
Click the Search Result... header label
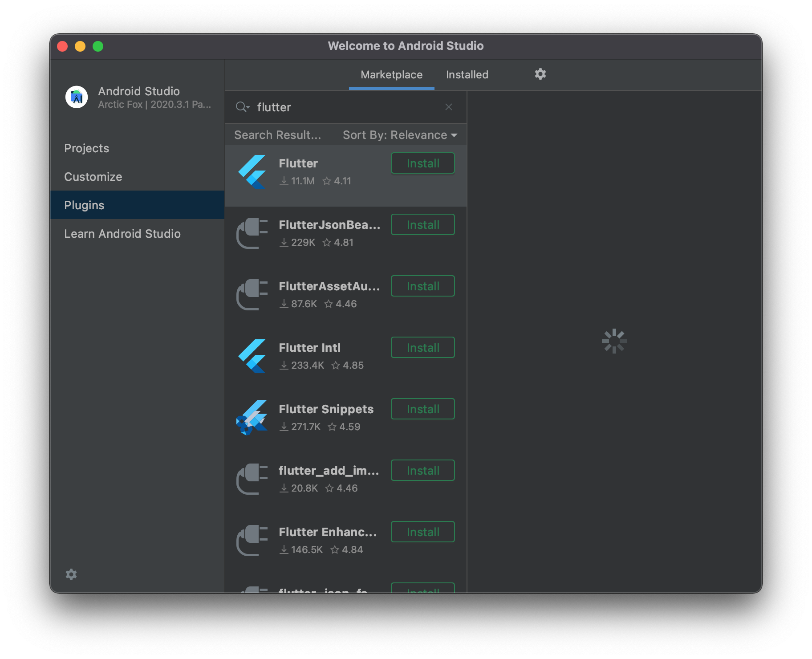click(x=278, y=135)
